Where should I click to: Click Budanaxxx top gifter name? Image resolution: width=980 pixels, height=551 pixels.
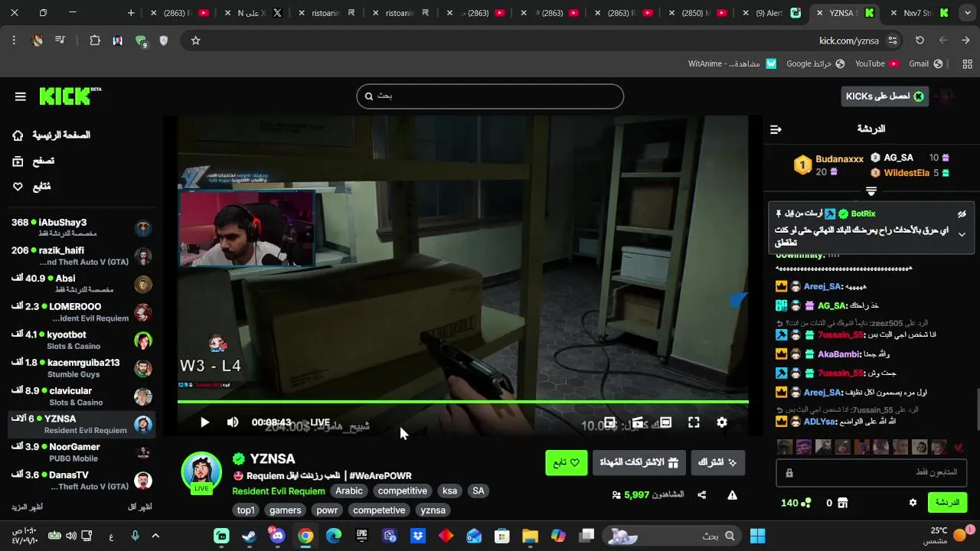(x=839, y=159)
